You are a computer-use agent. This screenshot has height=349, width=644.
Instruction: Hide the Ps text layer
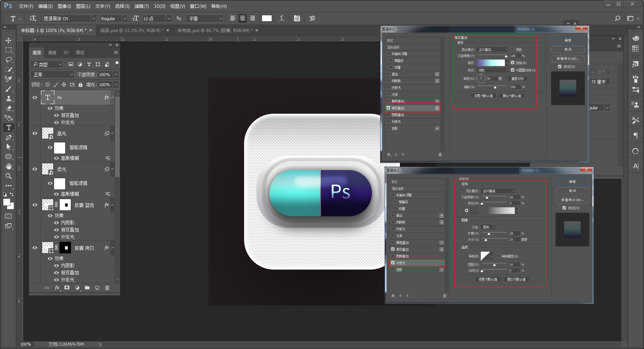[x=35, y=98]
